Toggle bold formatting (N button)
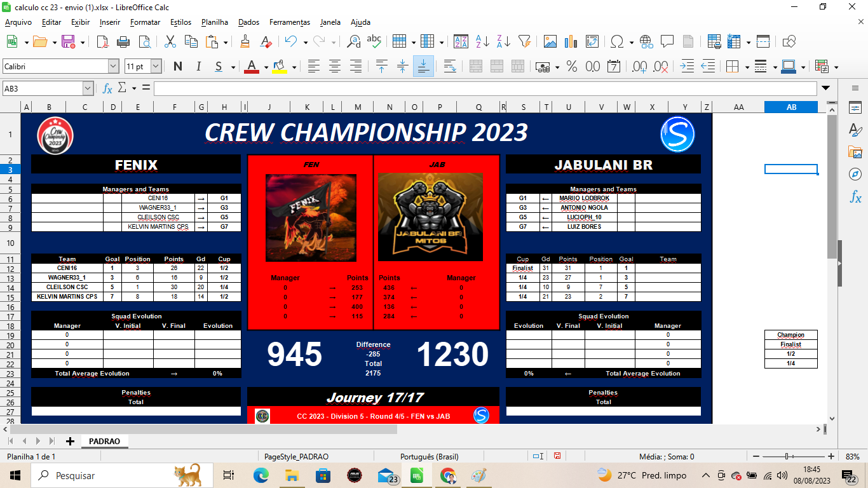 coord(177,66)
